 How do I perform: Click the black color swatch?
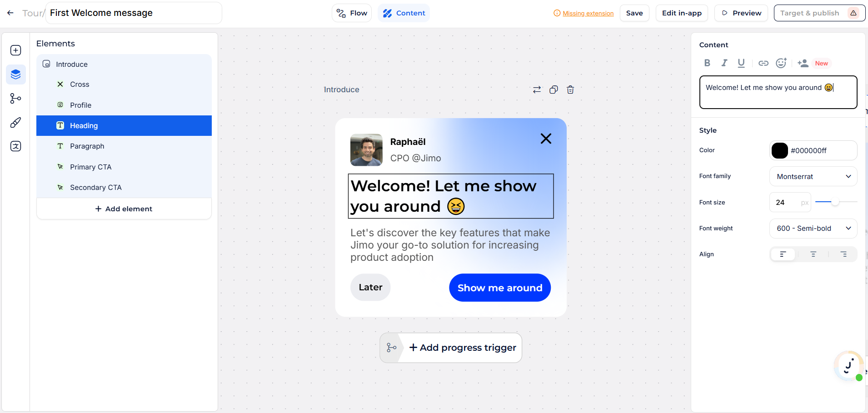click(x=779, y=150)
